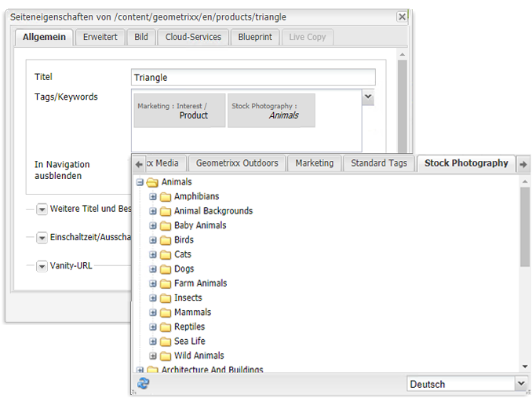Expand the Farm Animals node
The image size is (532, 398).
click(153, 283)
